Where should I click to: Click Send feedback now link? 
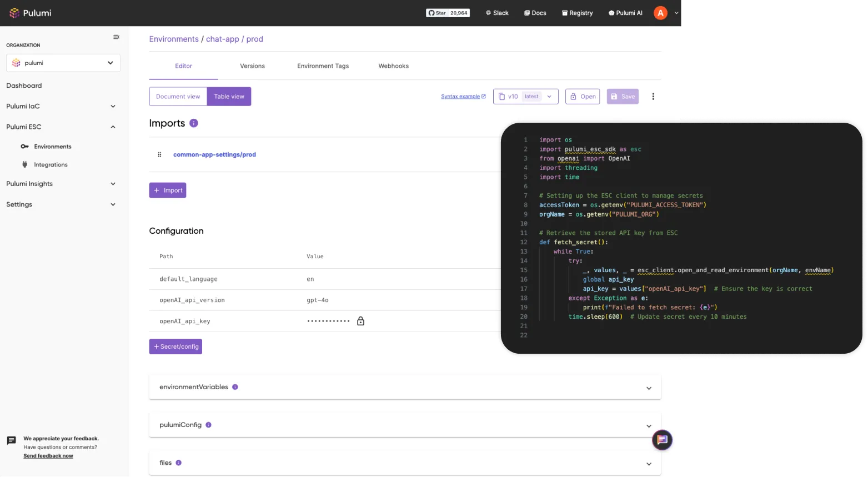click(48, 456)
